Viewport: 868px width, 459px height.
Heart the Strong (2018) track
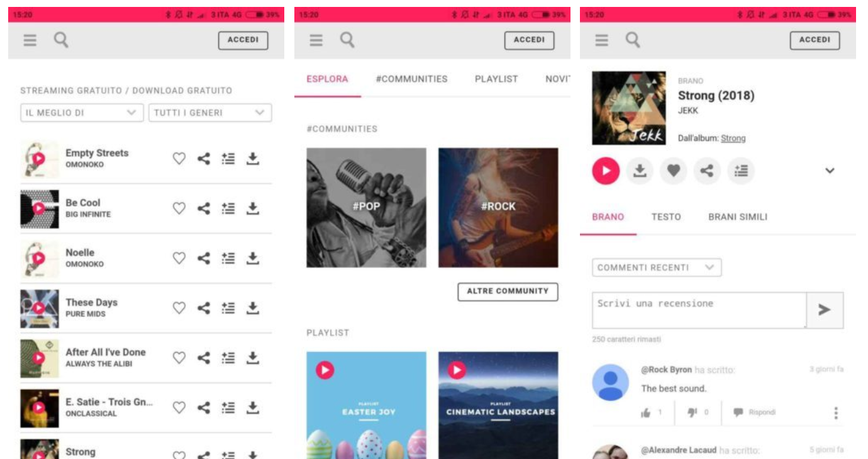coord(674,171)
